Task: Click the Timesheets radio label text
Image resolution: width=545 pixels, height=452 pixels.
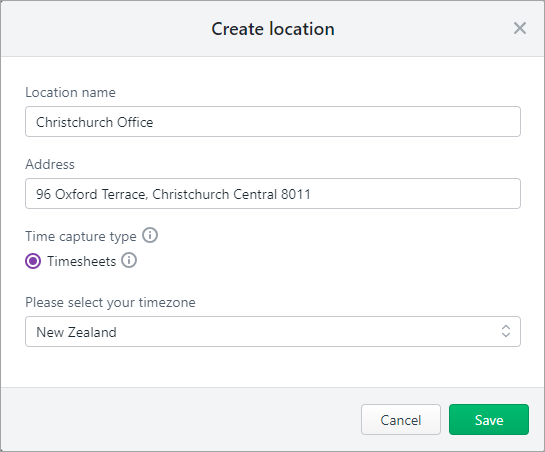Action: click(82, 261)
